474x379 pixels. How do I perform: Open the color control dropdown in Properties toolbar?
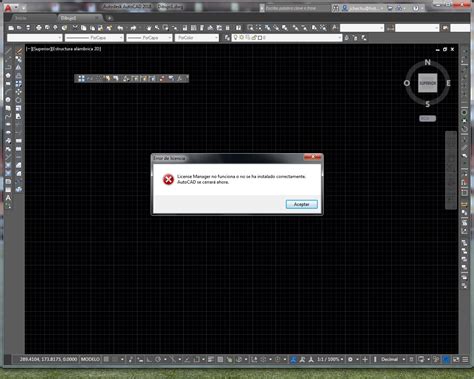tap(34, 38)
